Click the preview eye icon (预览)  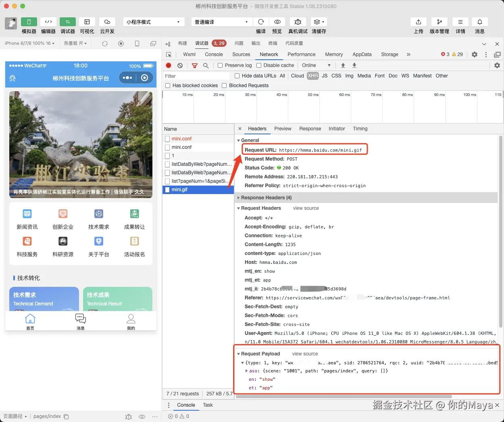277,22
